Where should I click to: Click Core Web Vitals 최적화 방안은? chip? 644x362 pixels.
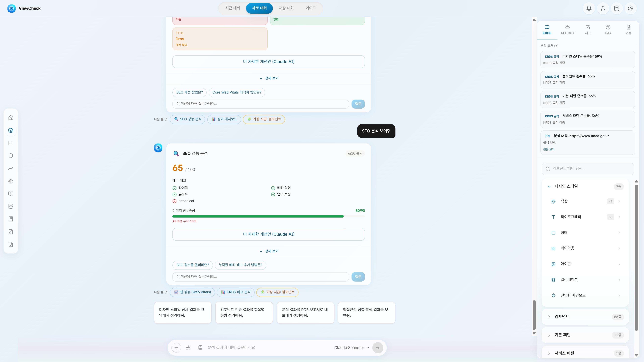click(x=237, y=92)
